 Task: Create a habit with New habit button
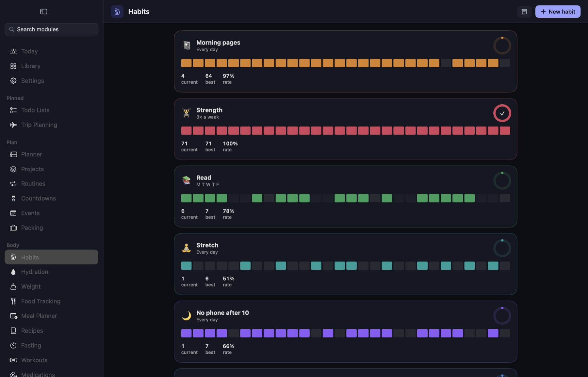coord(558,11)
